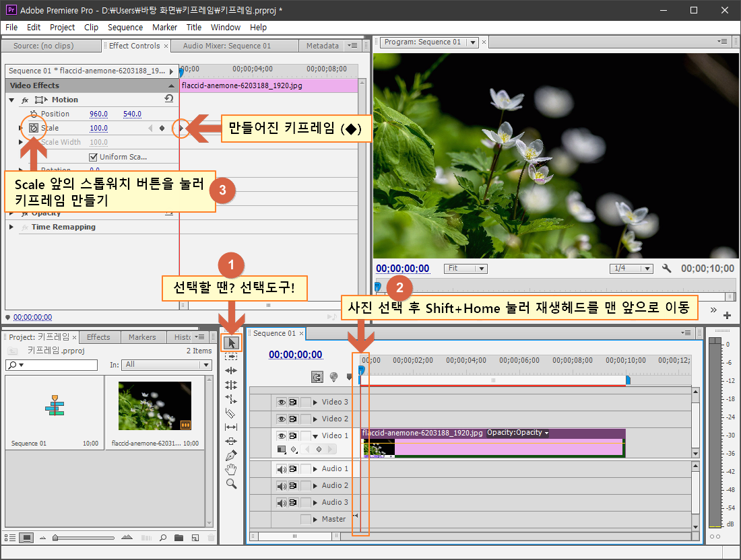Click the Scale value 100.0

click(x=99, y=128)
